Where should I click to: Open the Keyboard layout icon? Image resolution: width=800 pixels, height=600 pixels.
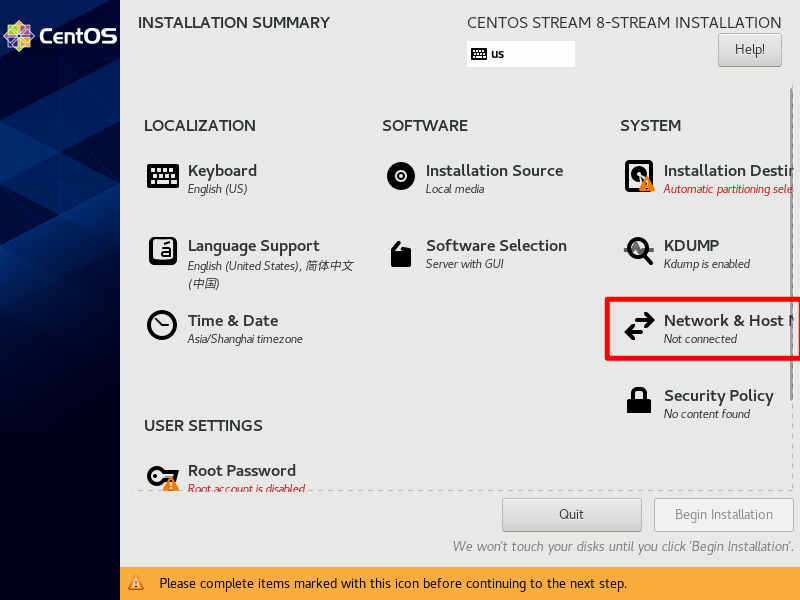coord(163,176)
